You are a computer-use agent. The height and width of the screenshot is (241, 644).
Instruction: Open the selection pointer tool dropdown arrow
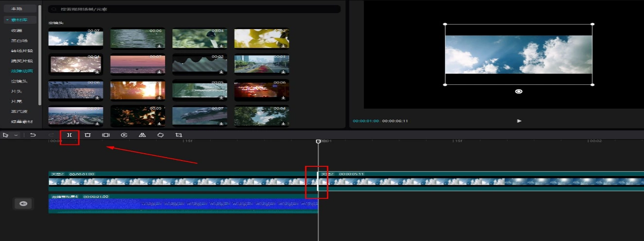16,135
